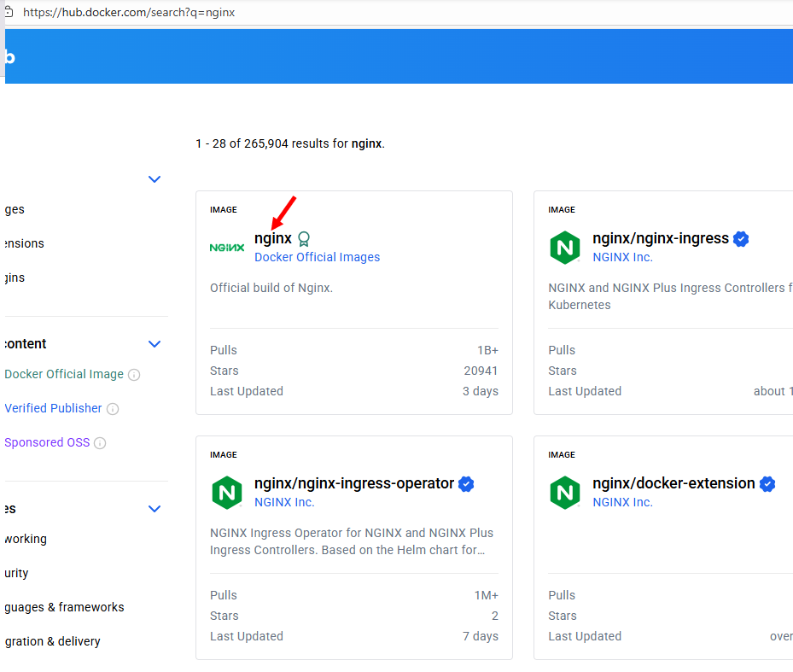The height and width of the screenshot is (672, 793).
Task: Collapse the Trusted content section chevron
Action: [x=155, y=344]
